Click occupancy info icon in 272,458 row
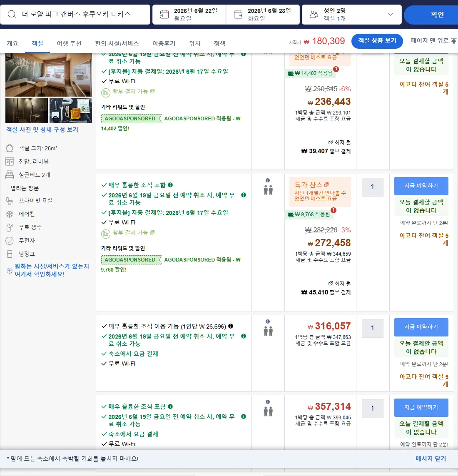 [x=268, y=180]
